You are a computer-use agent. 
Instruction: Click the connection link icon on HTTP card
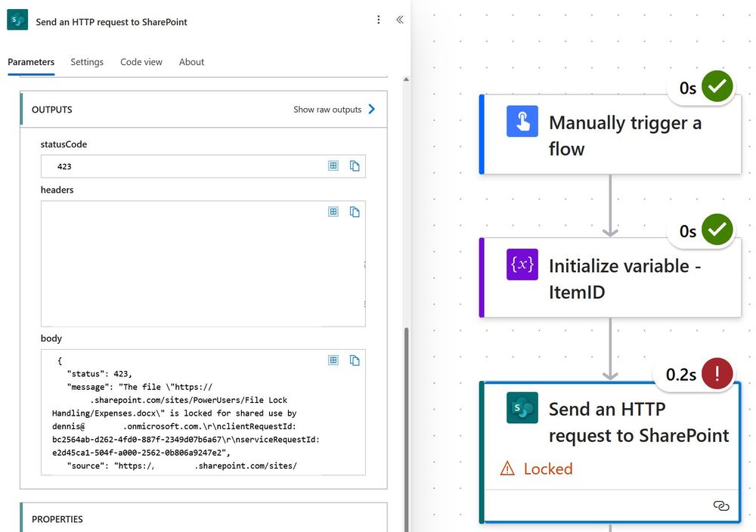721,506
